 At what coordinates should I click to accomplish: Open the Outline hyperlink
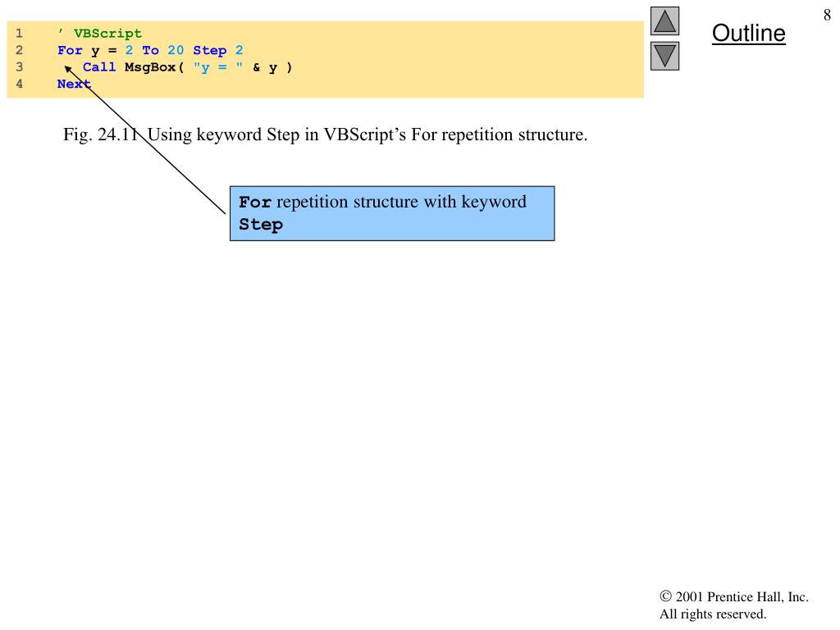[747, 34]
